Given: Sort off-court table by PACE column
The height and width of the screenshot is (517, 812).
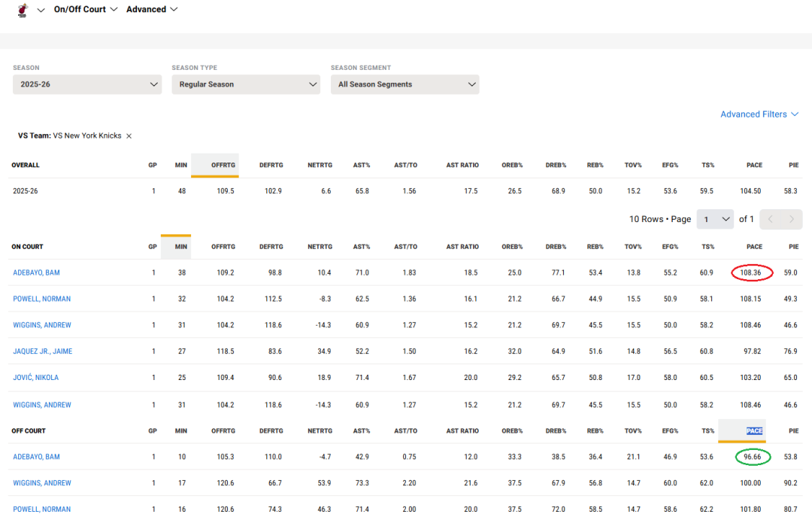Looking at the screenshot, I should click(x=754, y=431).
